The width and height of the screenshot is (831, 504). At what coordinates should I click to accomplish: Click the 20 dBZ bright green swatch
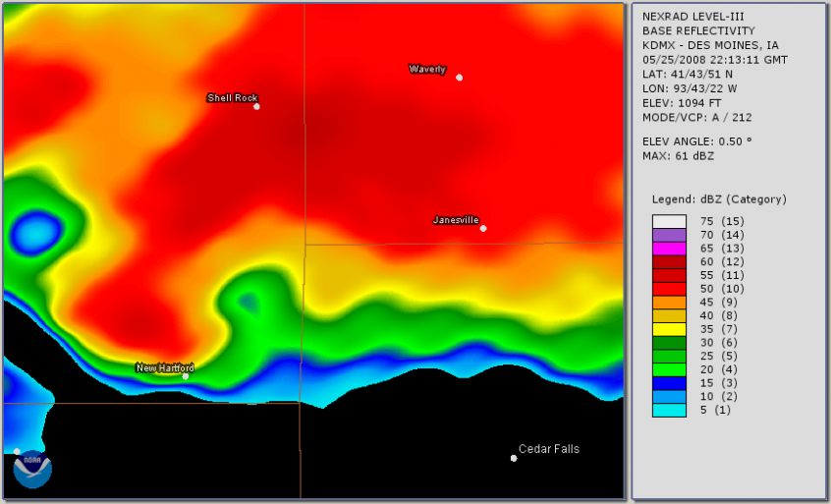(x=669, y=369)
